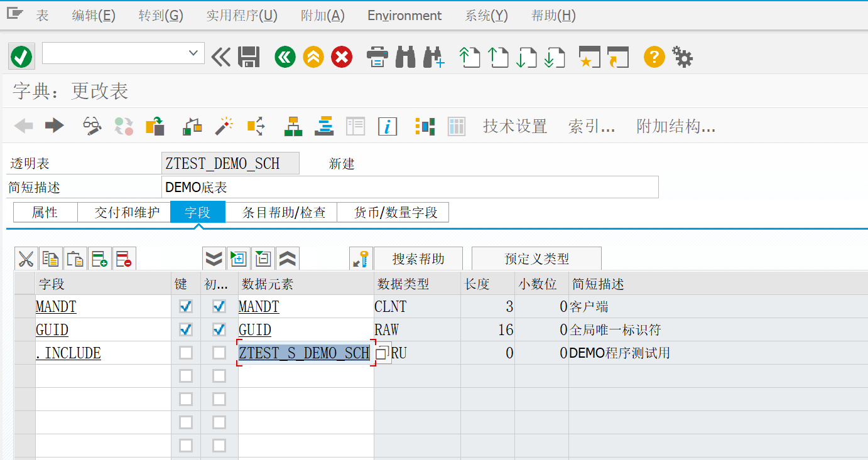Click the Help question mark icon
Screen dimensions: 868x460
(654, 58)
